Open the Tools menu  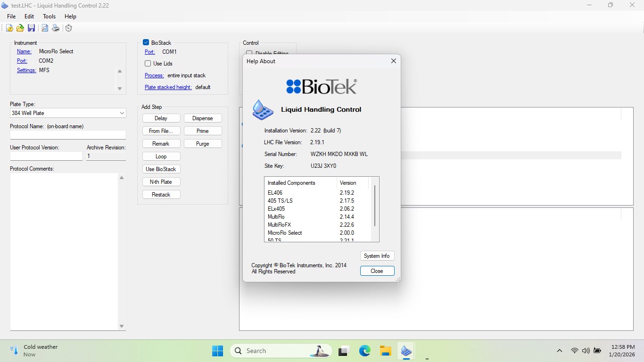pyautogui.click(x=50, y=16)
